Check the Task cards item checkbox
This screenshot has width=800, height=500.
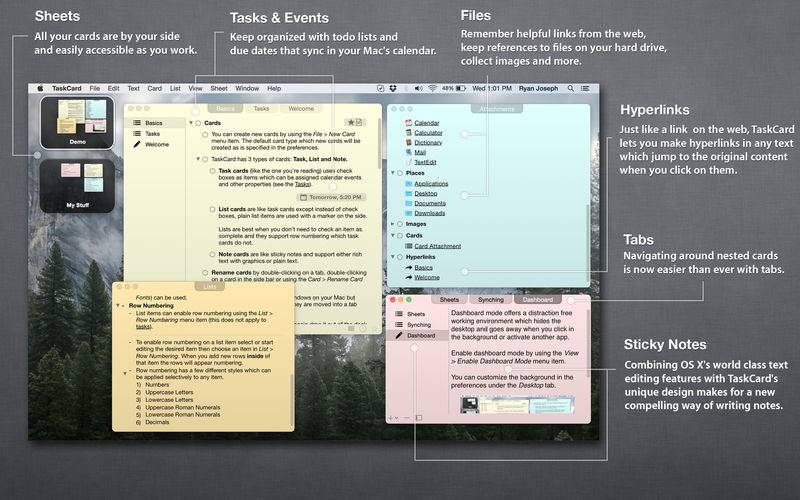pyautogui.click(x=212, y=171)
